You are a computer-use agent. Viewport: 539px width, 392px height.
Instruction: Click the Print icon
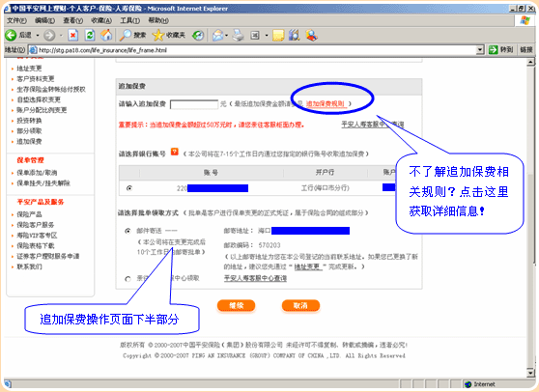[x=239, y=35]
